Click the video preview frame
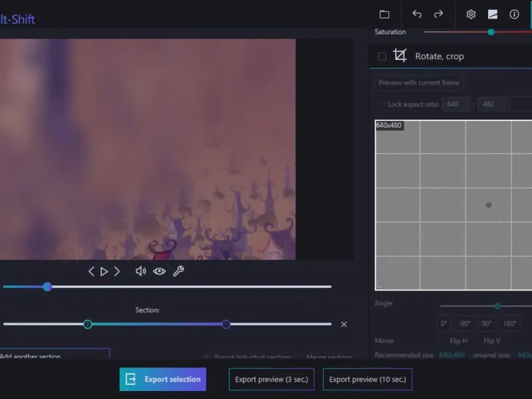532x399 pixels. pyautogui.click(x=148, y=149)
